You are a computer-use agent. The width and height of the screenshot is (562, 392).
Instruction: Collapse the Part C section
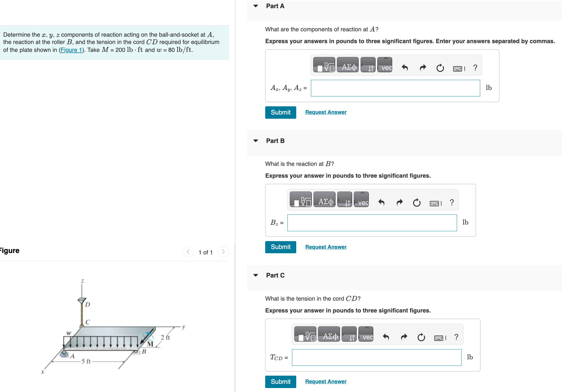(x=256, y=275)
